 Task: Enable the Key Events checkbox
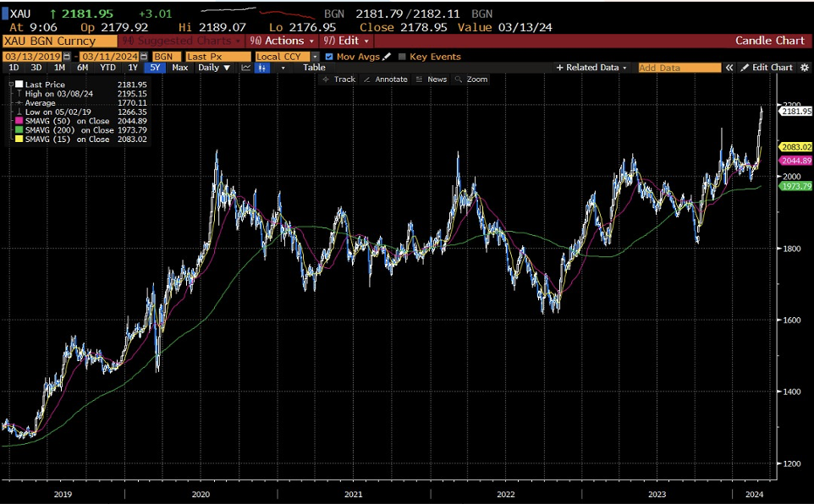click(x=402, y=57)
